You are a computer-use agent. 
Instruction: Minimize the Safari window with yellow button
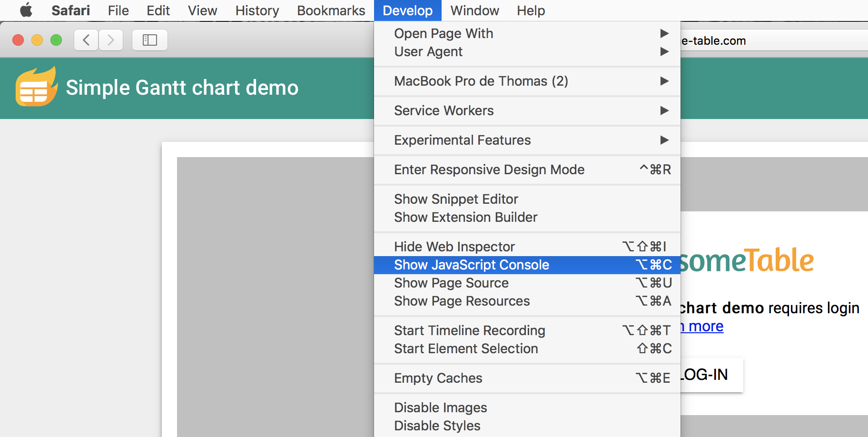pos(37,40)
